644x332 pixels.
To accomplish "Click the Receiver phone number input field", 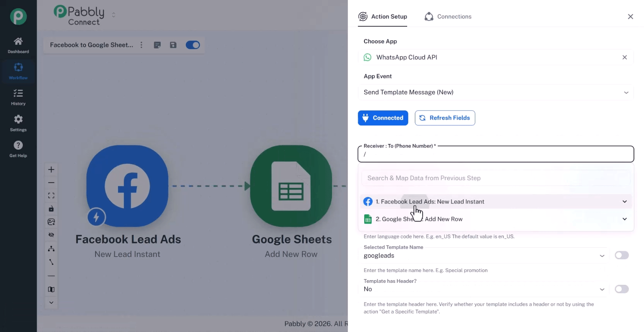I will pyautogui.click(x=496, y=154).
